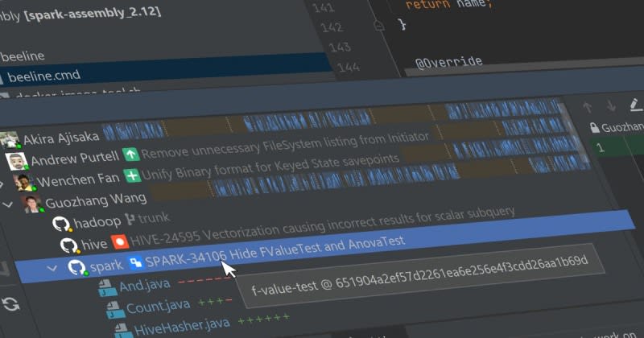Toggle the code fold marker near line 142
This screenshot has height=338, width=644.
point(378,26)
